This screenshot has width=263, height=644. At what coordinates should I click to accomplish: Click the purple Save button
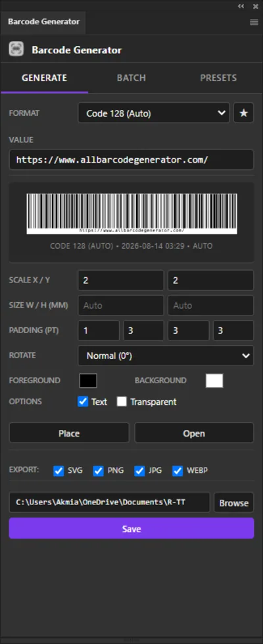tap(131, 529)
